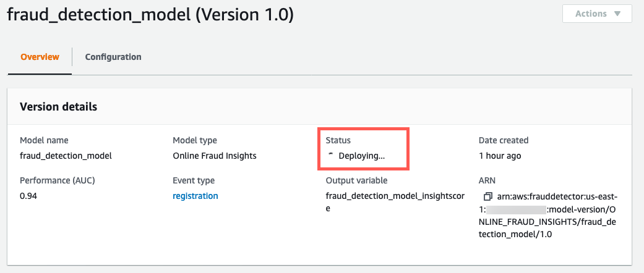
Task: Open the Actions dropdown menu
Action: point(597,14)
